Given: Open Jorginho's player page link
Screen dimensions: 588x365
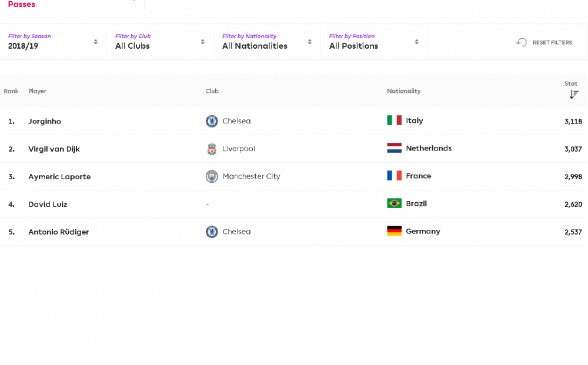Looking at the screenshot, I should (45, 122).
